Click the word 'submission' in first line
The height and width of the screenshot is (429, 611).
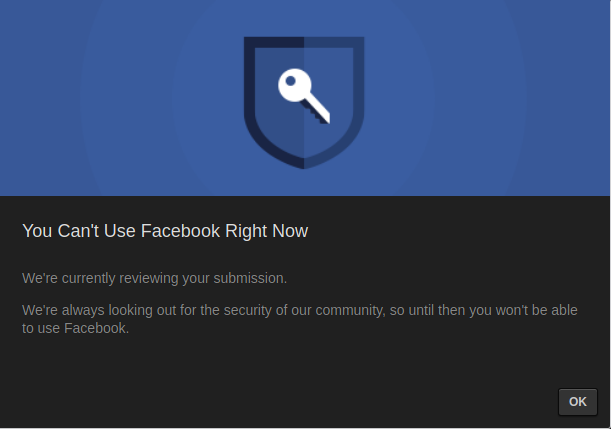pyautogui.click(x=248, y=279)
